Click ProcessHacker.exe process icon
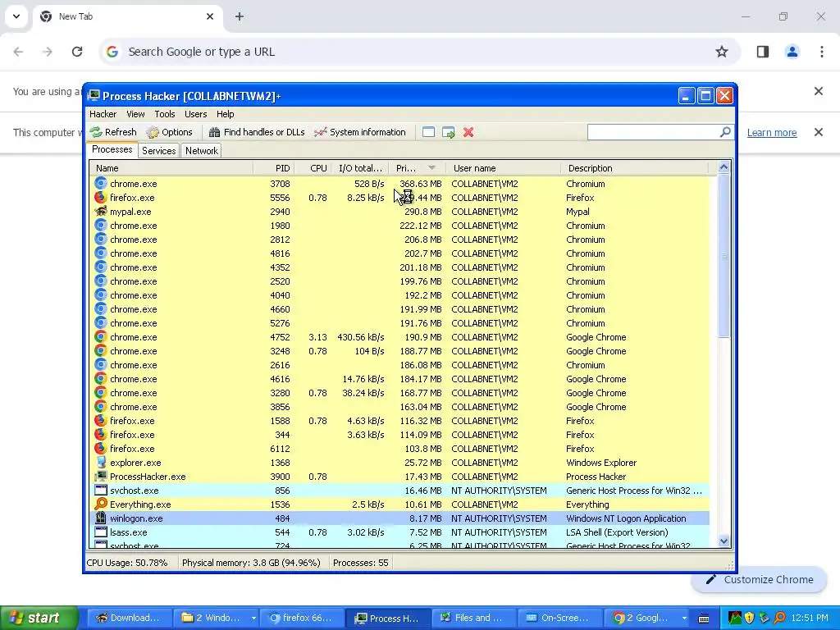840x630 pixels. 100,476
